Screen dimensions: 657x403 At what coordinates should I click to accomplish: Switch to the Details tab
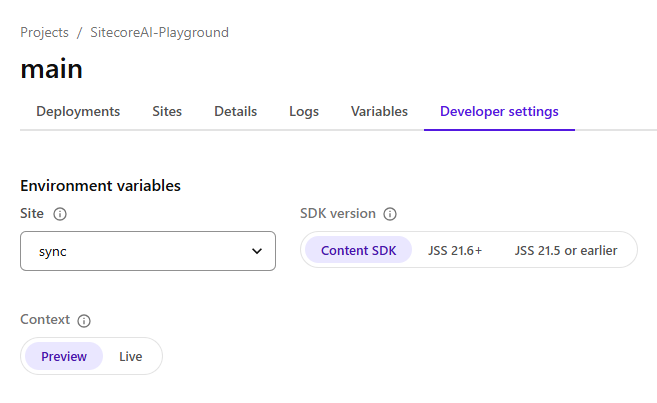coord(235,111)
